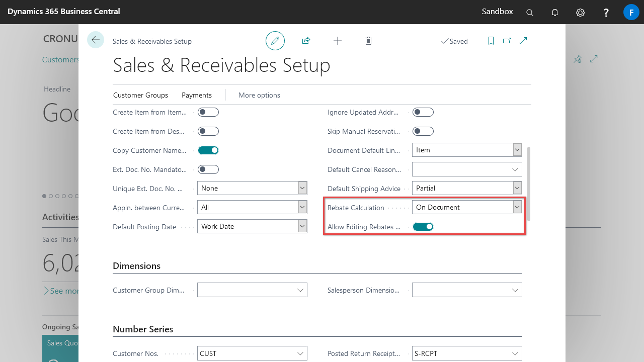Click the plus new-record icon
The width and height of the screenshot is (644, 362).
tap(338, 41)
